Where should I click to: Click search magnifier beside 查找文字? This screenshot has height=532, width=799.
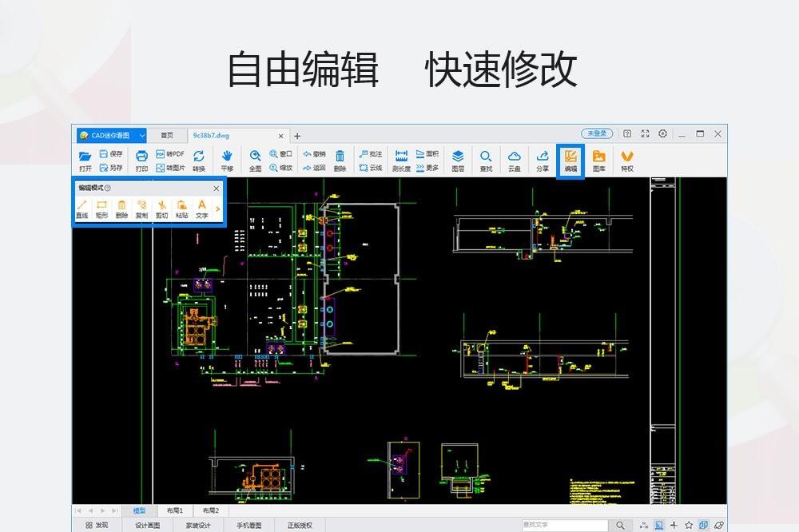620,525
